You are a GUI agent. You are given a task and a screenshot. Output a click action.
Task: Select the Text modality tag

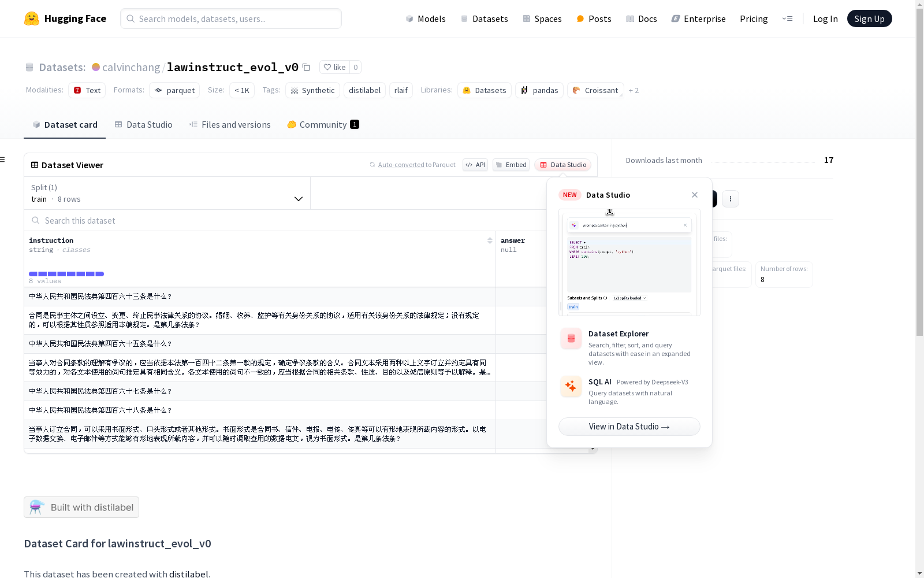tap(87, 90)
